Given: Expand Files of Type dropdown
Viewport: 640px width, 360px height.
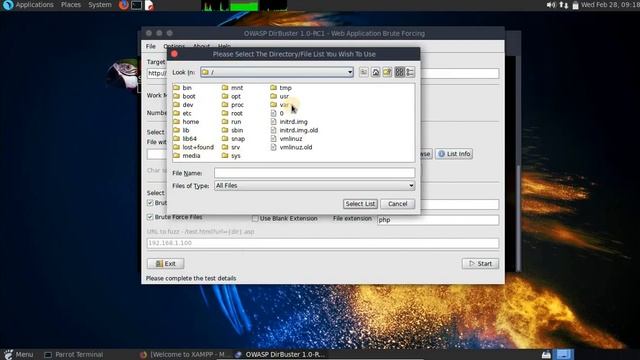Looking at the screenshot, I should [411, 186].
